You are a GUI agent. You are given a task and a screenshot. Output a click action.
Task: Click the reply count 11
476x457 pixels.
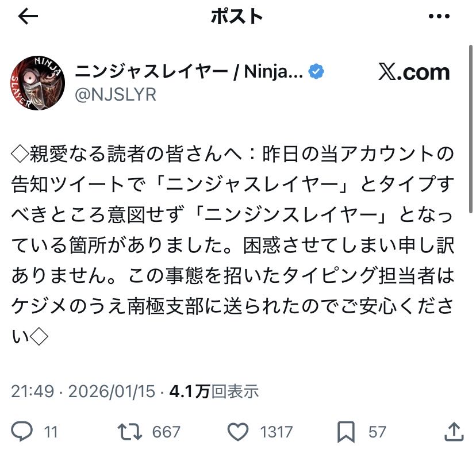click(x=51, y=432)
